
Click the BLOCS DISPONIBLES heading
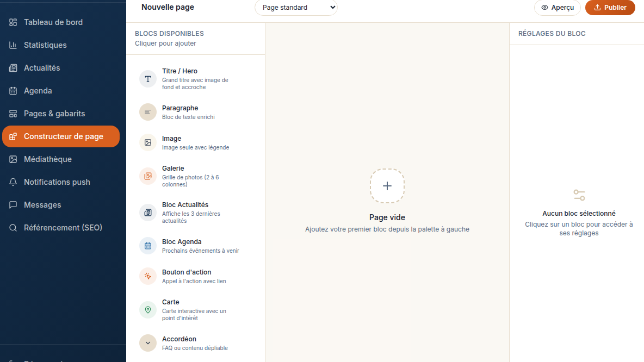[169, 34]
